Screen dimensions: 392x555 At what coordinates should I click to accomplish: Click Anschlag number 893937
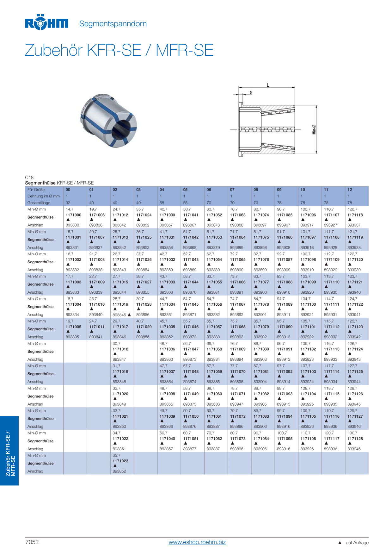pos(354,225)
